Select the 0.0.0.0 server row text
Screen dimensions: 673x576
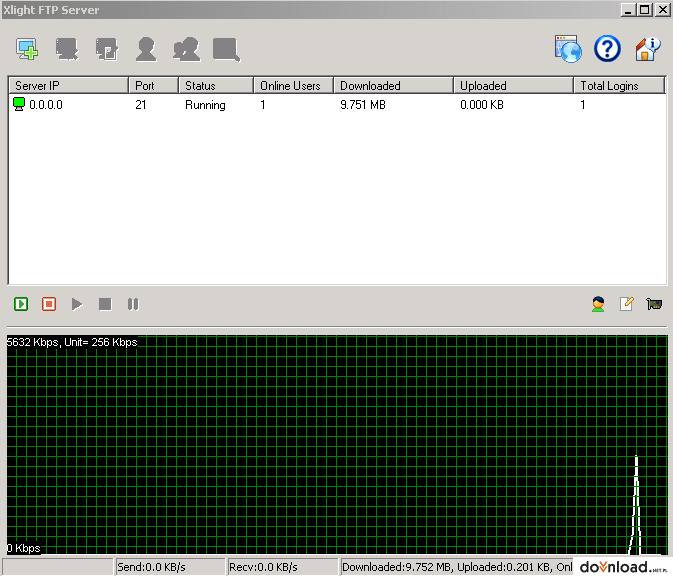46,105
